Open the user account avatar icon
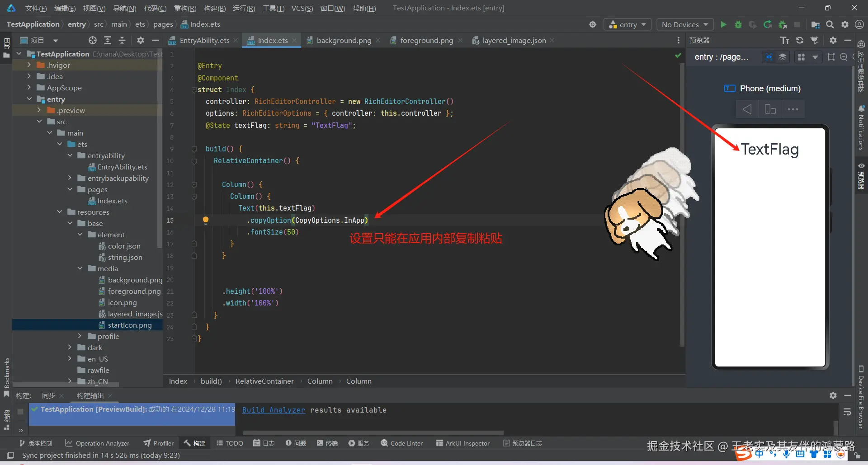 [x=859, y=24]
